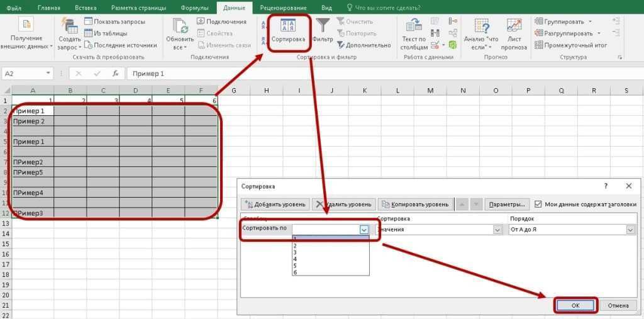Open Анализ "что если" icon
Viewport: 644px width, 319px height.
482,26
